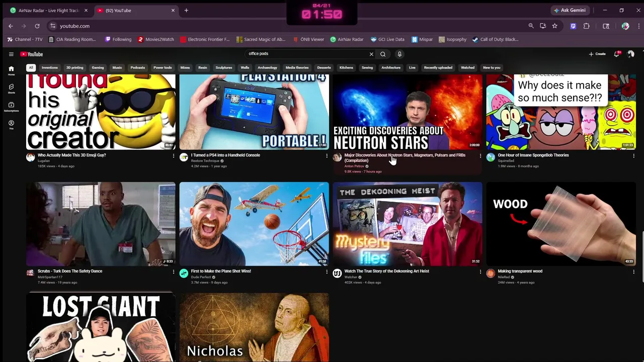644x362 pixels.
Task: Close the YouTube browser tab
Action: tap(173, 10)
